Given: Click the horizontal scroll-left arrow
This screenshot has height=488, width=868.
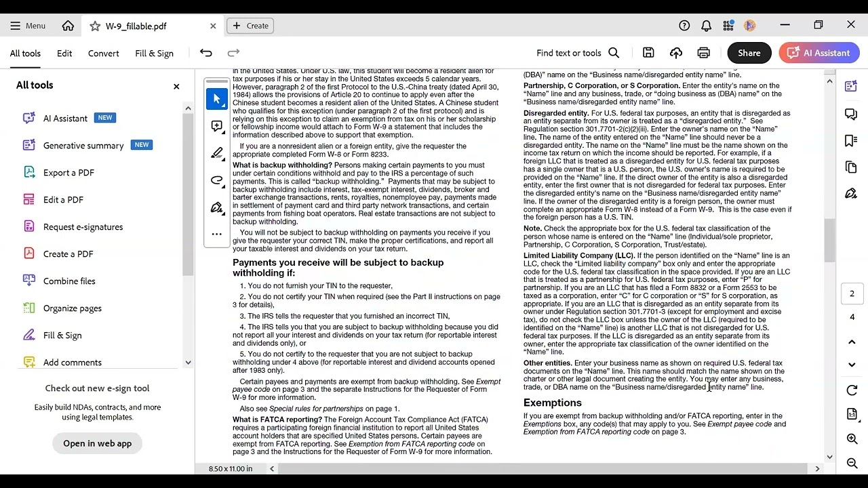Looking at the screenshot, I should [x=272, y=468].
